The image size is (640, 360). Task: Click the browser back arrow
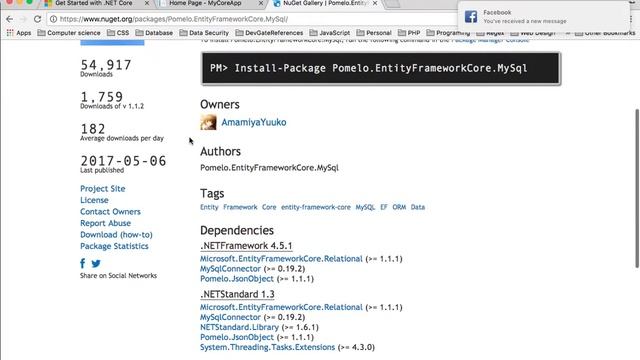pos(9,19)
